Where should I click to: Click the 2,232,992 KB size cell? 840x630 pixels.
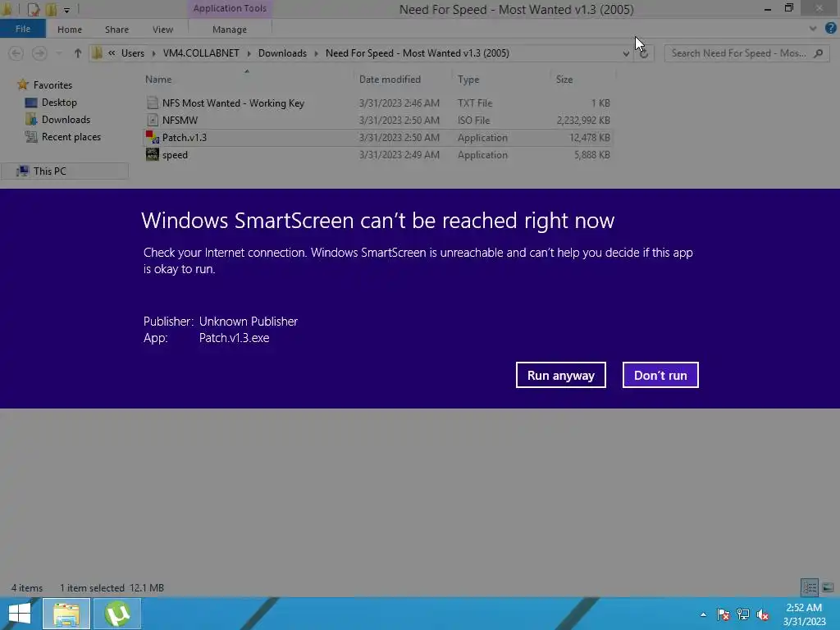click(x=583, y=120)
